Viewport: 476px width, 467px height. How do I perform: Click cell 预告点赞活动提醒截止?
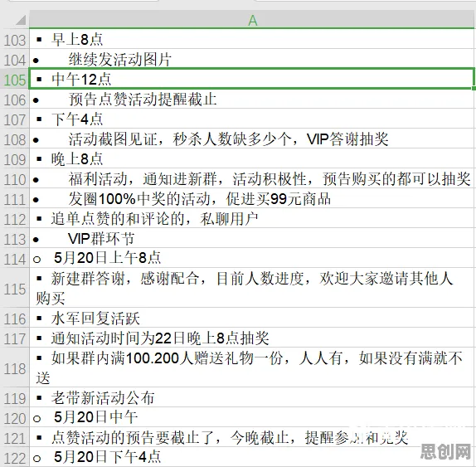(x=251, y=99)
